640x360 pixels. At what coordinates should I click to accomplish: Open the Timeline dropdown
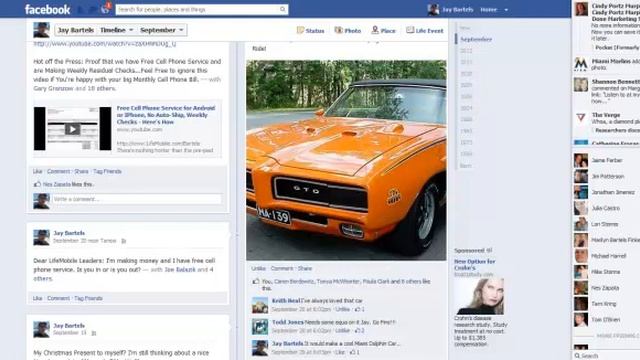117,30
